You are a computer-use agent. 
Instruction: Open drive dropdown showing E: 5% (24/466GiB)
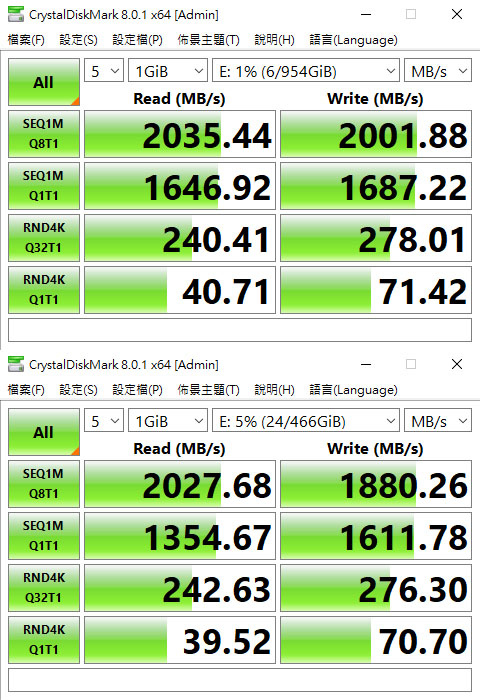tap(306, 421)
